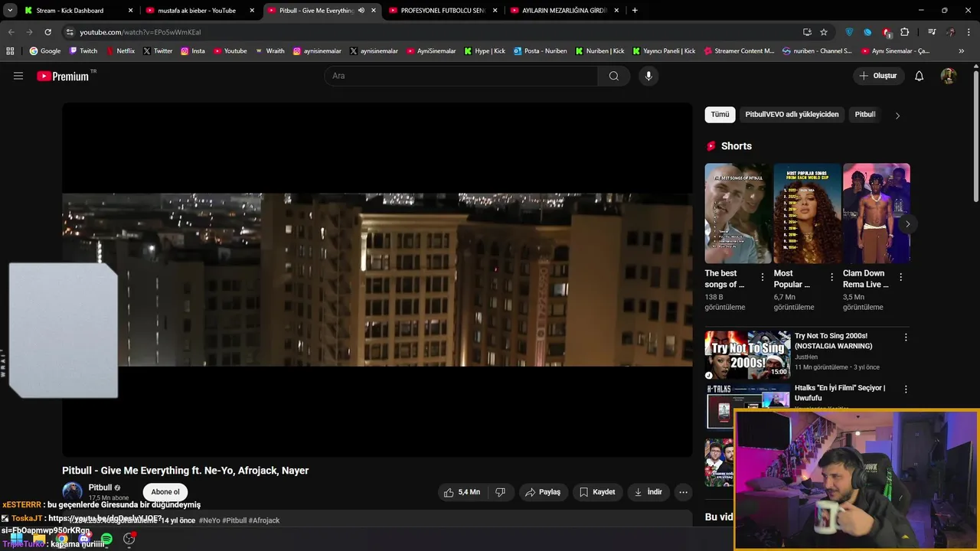Open Streamer Content bookmark
This screenshot has width=980, height=551.
click(739, 51)
